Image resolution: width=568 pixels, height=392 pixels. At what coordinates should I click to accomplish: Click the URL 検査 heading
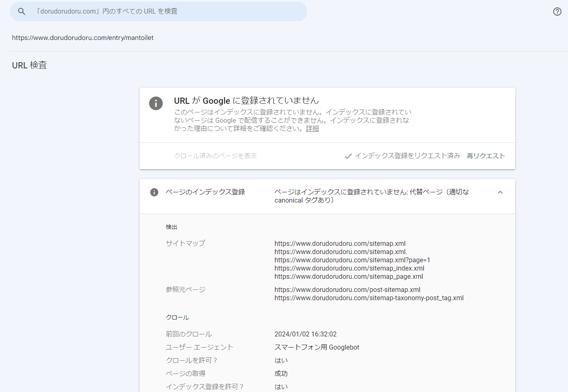[30, 65]
